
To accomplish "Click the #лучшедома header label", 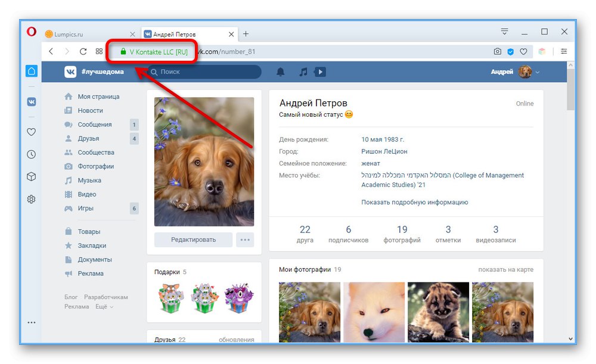I will tap(103, 72).
